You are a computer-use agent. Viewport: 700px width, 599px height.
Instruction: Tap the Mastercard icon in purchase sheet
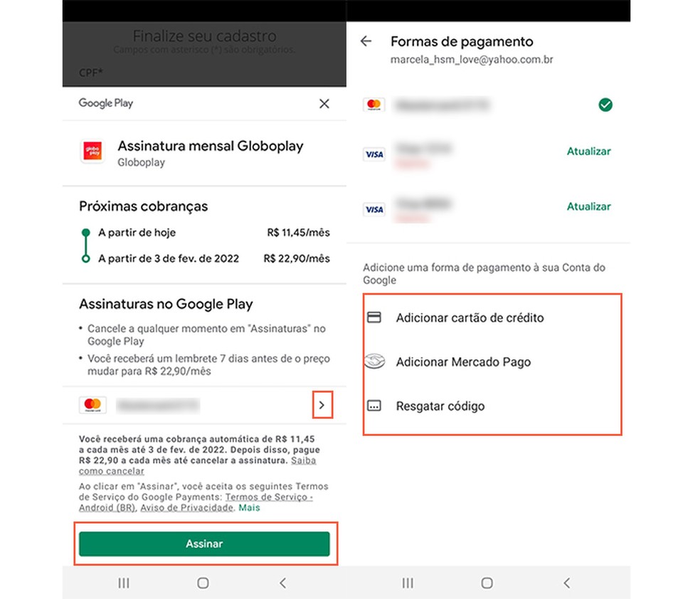tap(93, 405)
